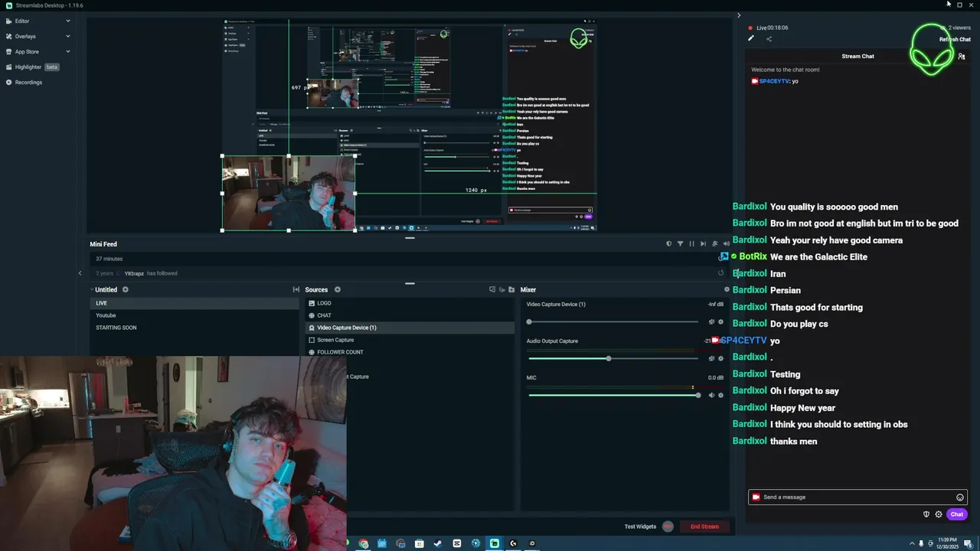Click the chat shield moderation icon
The height and width of the screenshot is (551, 980).
click(926, 514)
